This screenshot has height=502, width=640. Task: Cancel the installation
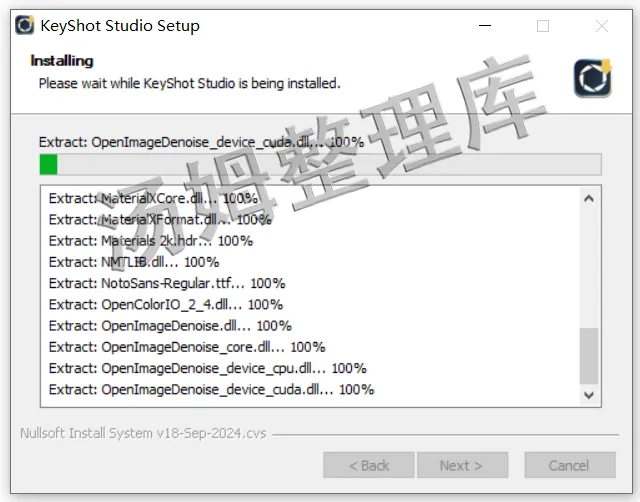[x=570, y=465]
